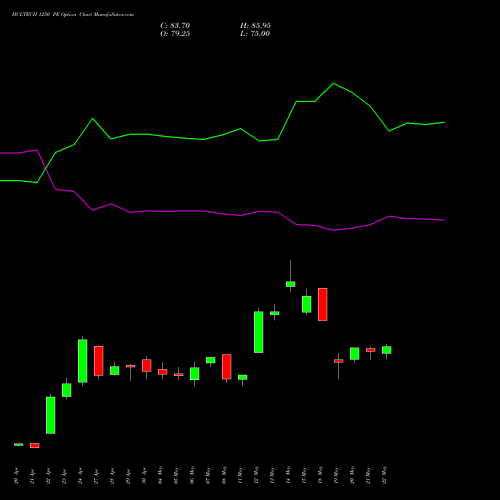Click the 19 May date label

337,475
